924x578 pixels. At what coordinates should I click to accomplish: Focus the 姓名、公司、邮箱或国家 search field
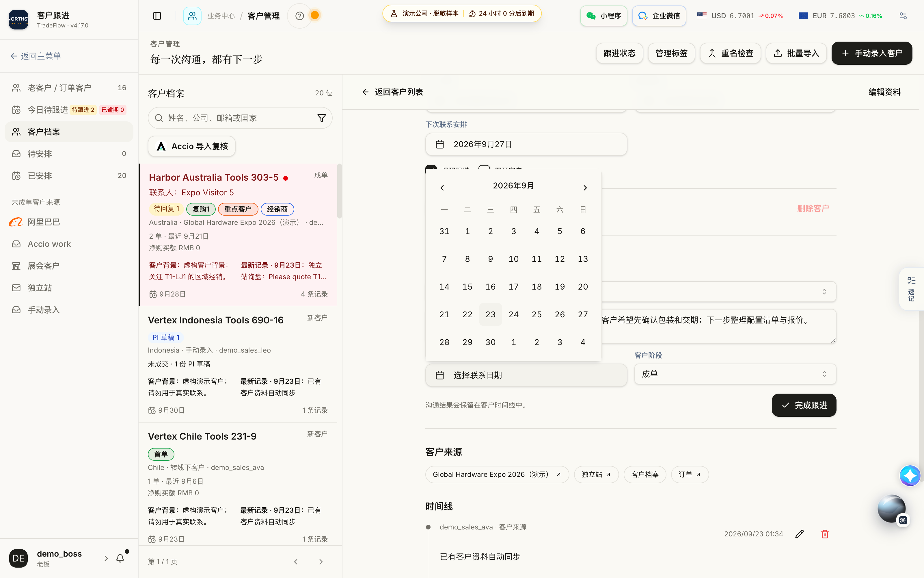click(x=240, y=118)
